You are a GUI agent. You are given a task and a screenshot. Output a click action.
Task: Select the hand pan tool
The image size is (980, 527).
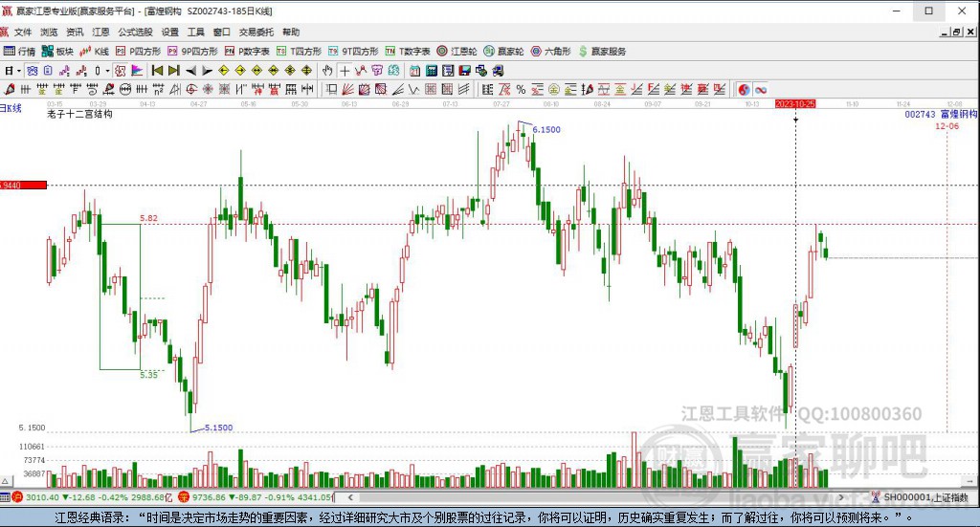tap(326, 71)
